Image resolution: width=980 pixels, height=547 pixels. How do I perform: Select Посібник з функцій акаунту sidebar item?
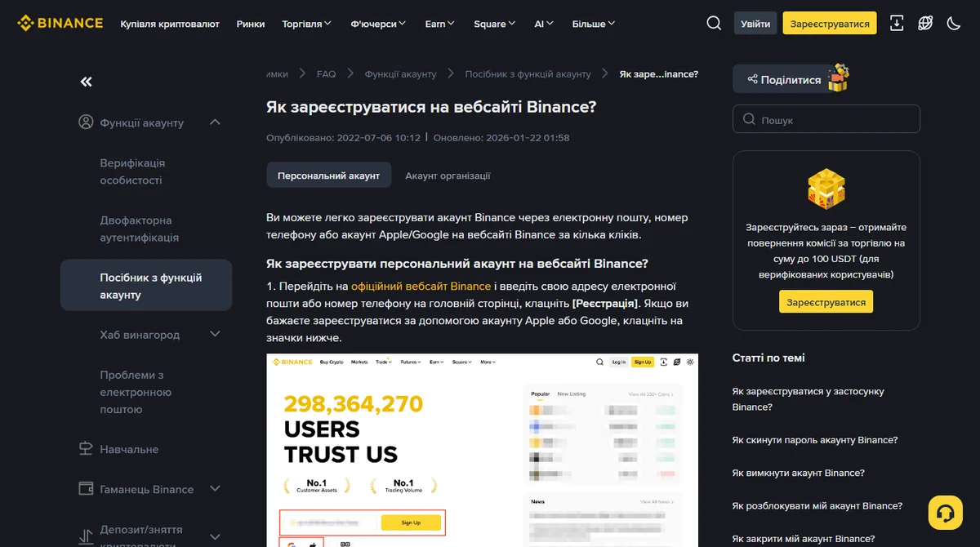pos(146,286)
